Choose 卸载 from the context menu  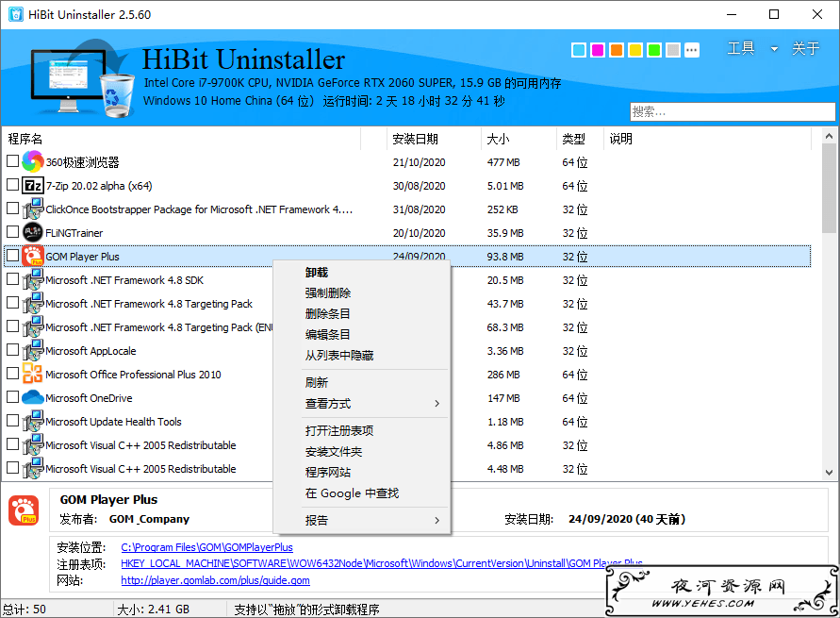[362, 273]
